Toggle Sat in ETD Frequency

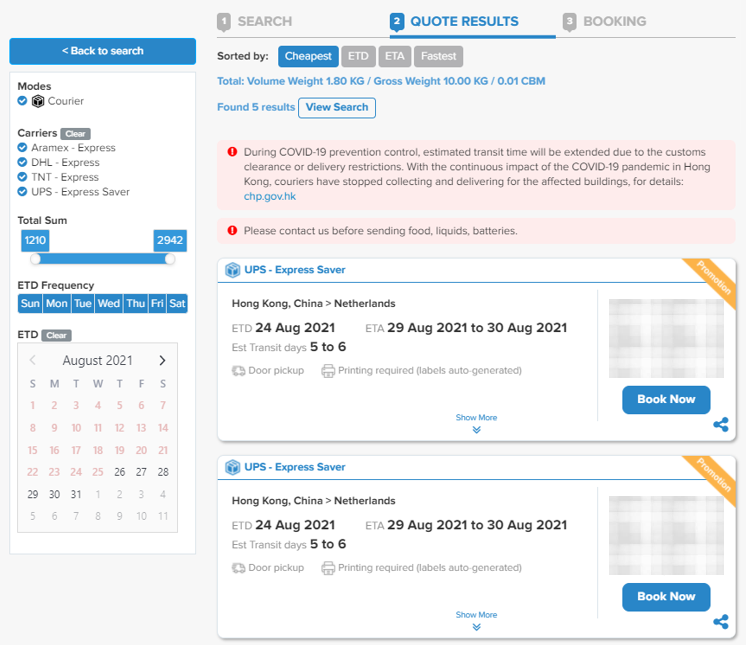pyautogui.click(x=177, y=303)
